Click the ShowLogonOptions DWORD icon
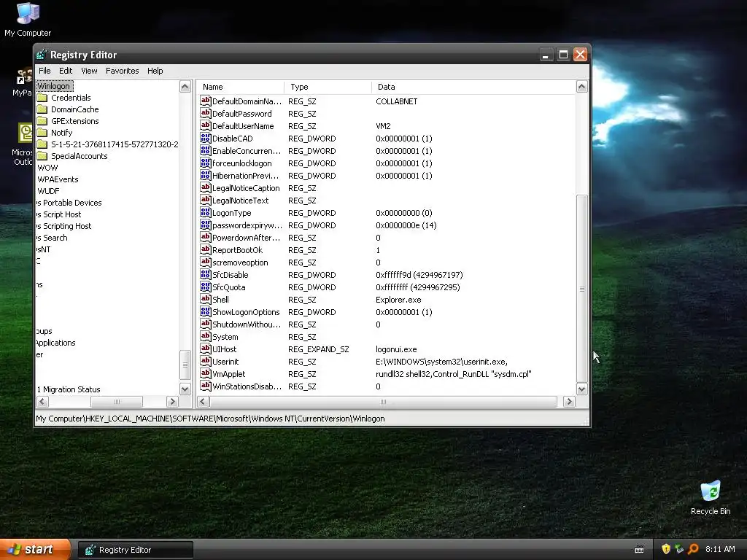The width and height of the screenshot is (747, 560). (205, 311)
